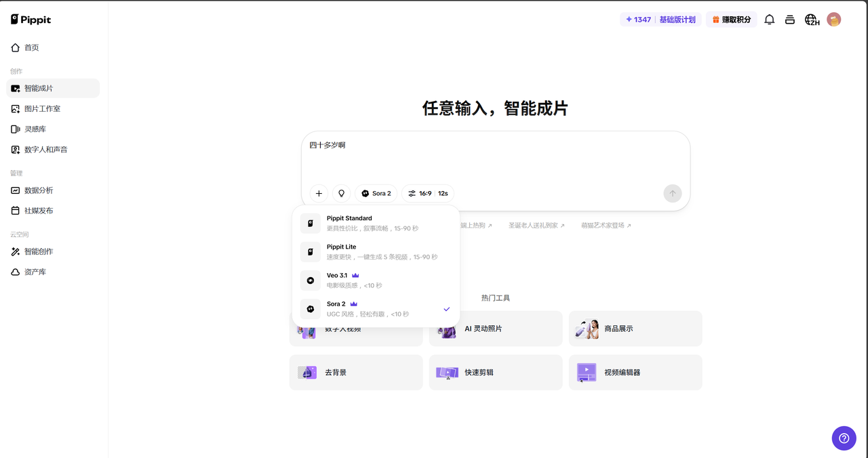Screen dimensions: 868x458
Task: Go to 图片工作室 in sidebar
Action: [42, 108]
